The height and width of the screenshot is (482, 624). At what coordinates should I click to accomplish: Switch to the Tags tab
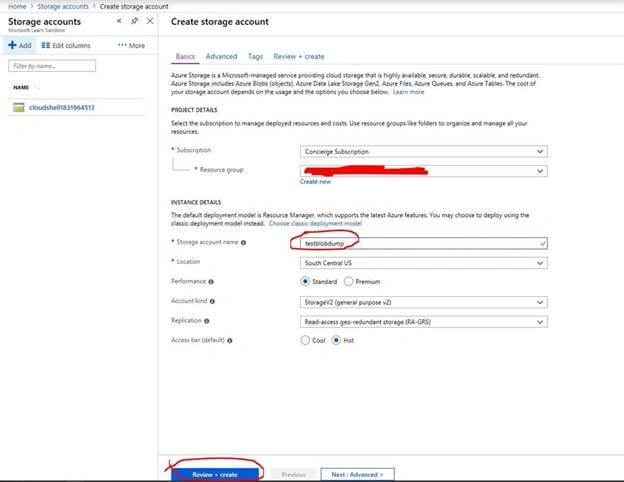(255, 57)
